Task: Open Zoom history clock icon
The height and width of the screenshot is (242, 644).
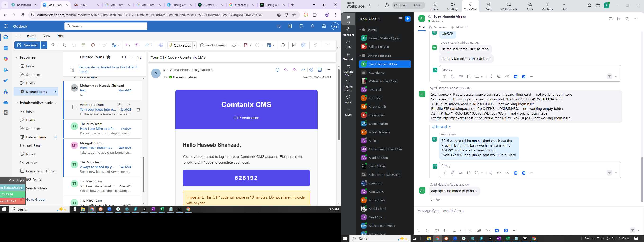Action: [x=386, y=5]
